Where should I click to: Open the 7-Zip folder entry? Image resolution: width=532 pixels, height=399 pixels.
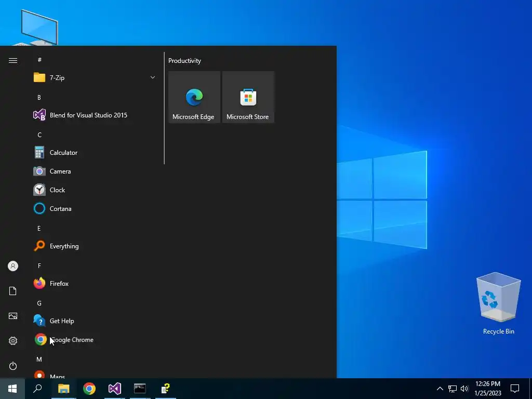(x=95, y=78)
